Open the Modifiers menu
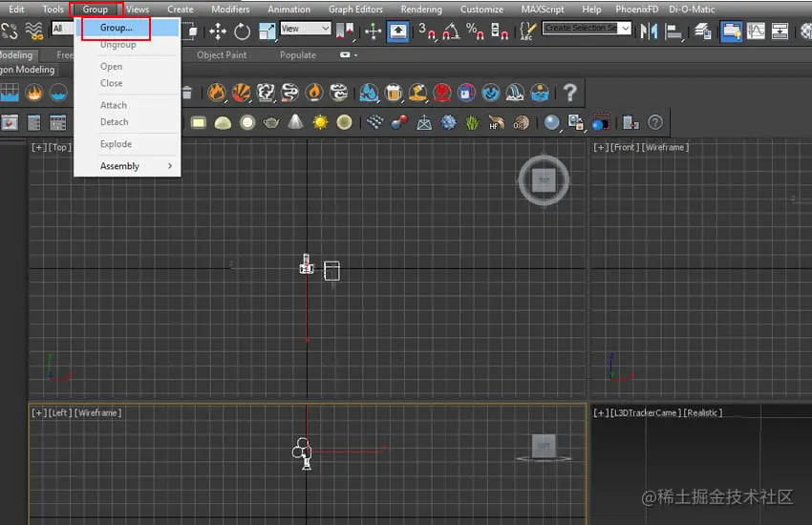Screen dimensions: 812x525 pyautogui.click(x=230, y=10)
